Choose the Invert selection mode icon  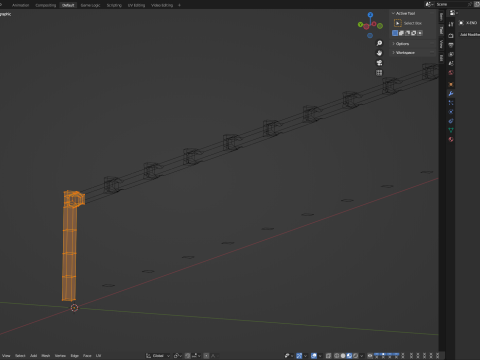point(414,33)
